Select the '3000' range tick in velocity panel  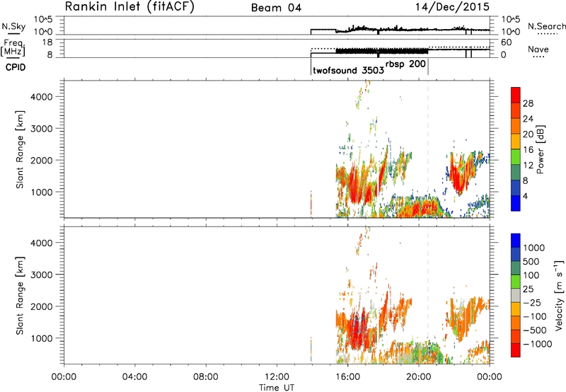(x=42, y=275)
